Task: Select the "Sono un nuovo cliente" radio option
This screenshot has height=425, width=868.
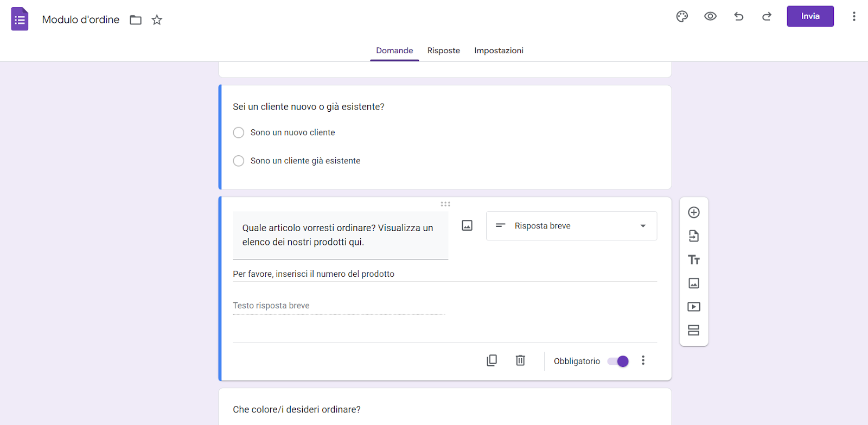Action: 238,132
